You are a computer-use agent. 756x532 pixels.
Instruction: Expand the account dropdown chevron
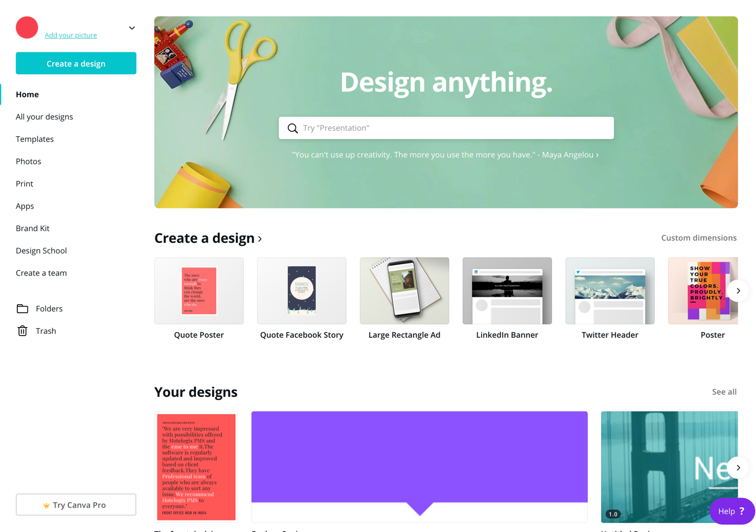tap(132, 28)
